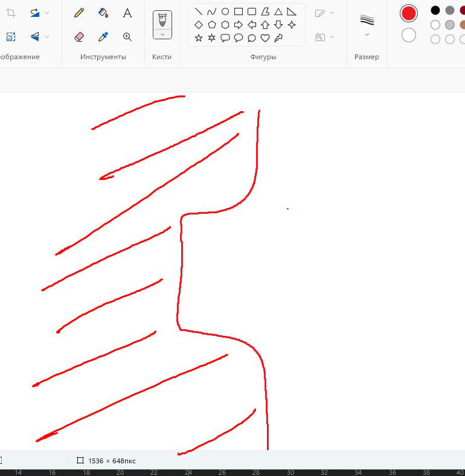
Task: Select the Color picker eyedropper tool
Action: pos(103,37)
